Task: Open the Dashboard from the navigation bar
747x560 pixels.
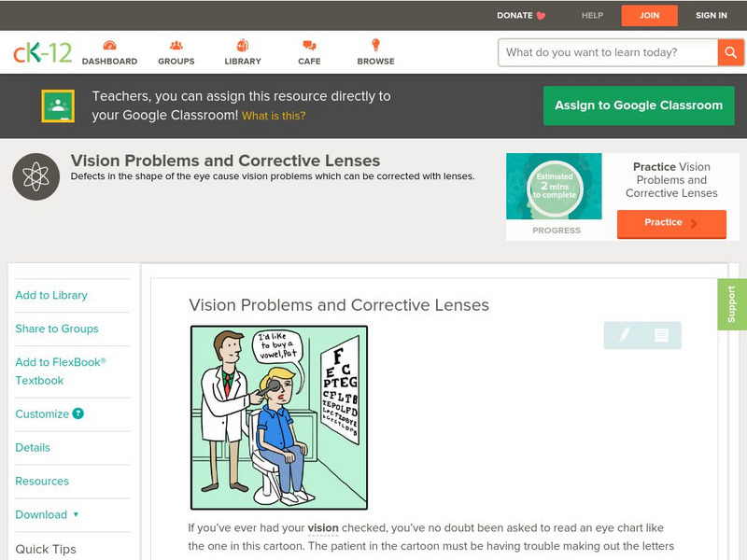Action: (112, 52)
